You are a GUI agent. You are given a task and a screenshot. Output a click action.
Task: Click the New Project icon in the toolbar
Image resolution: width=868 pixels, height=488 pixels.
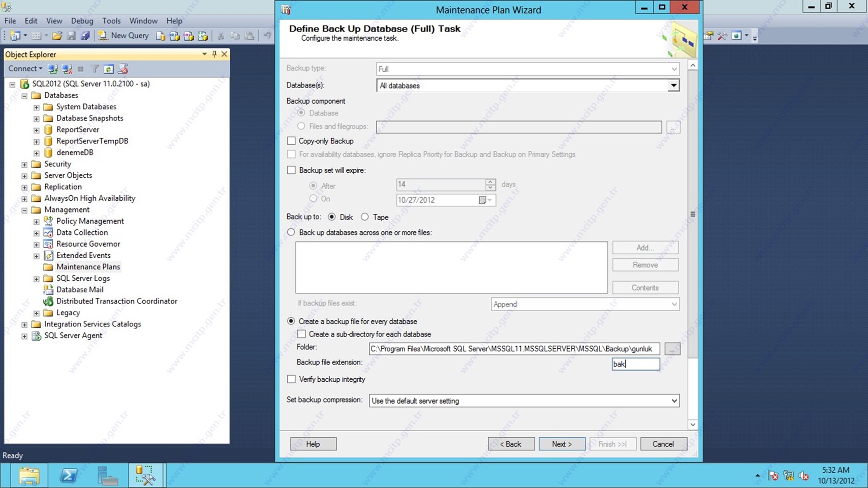coord(15,36)
